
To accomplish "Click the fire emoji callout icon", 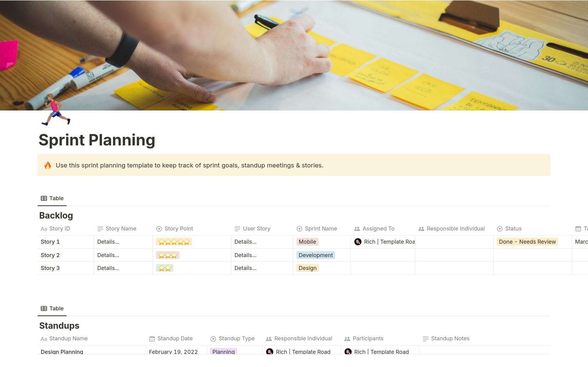I will [x=48, y=165].
